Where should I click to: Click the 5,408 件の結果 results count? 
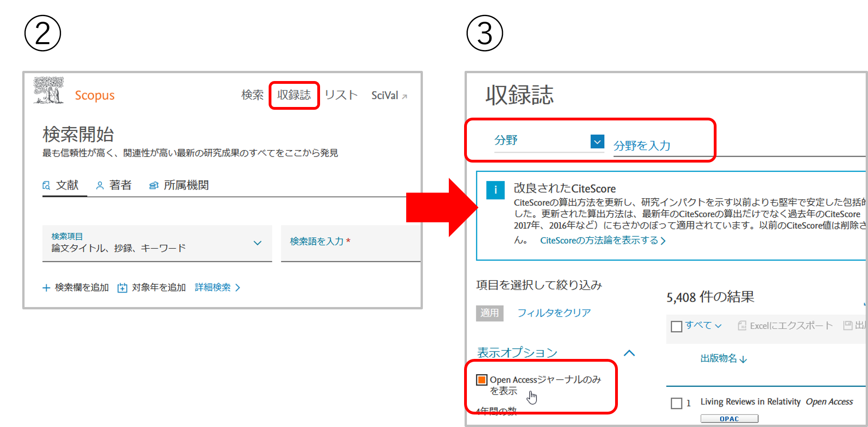(710, 297)
